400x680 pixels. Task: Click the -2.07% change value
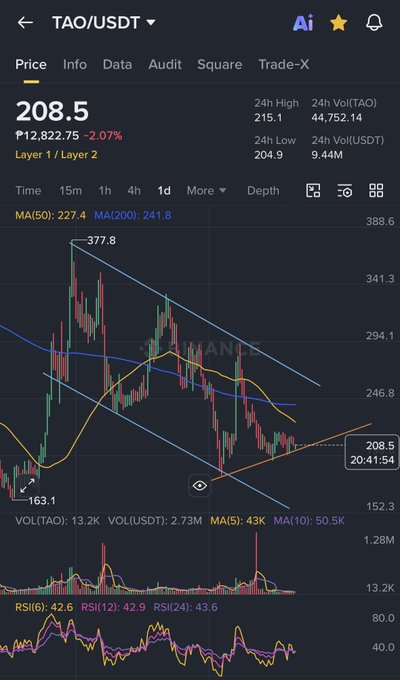pos(103,136)
